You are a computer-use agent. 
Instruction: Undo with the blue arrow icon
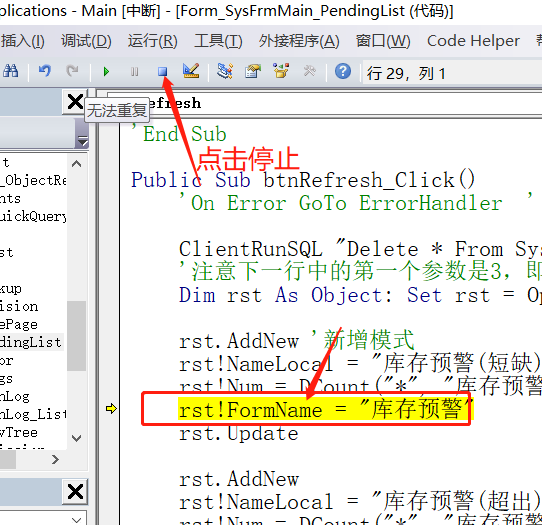click(x=44, y=71)
